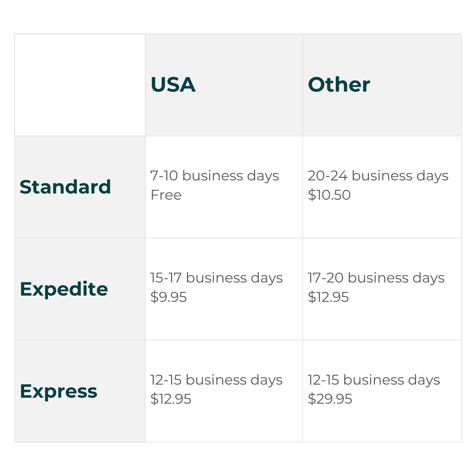Select the $10.50 Standard Other price

coord(329,195)
